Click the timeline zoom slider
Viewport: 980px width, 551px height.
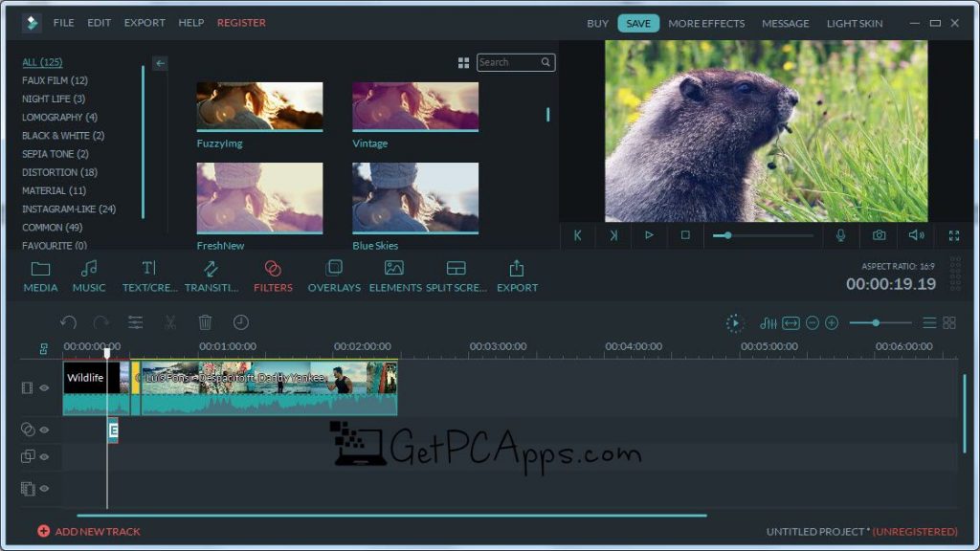point(878,323)
